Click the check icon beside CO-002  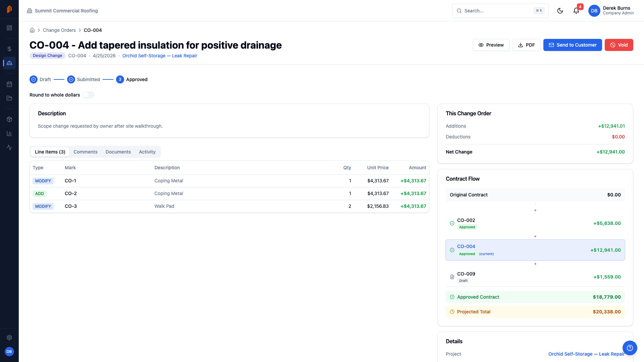(452, 223)
